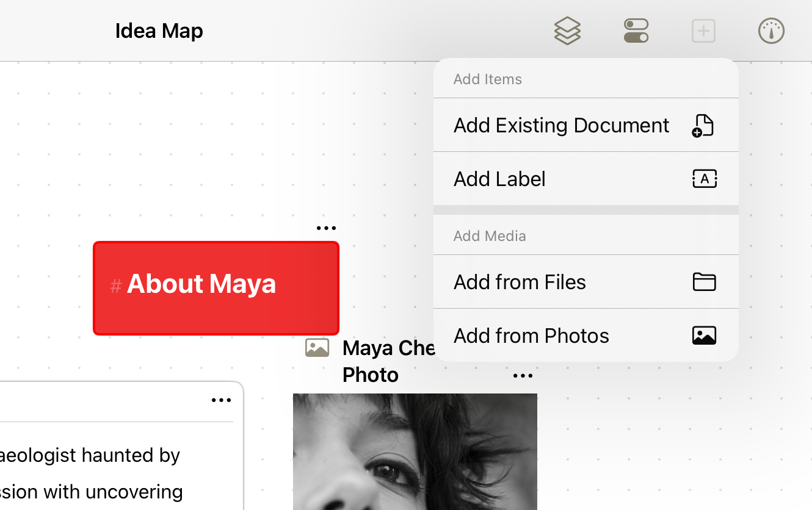Open ellipsis menu above About Maya label
Screen dimensions: 812x510
click(x=326, y=228)
